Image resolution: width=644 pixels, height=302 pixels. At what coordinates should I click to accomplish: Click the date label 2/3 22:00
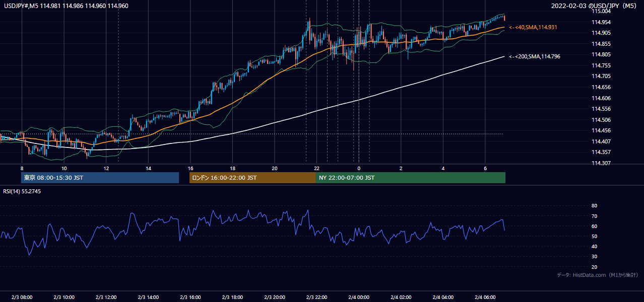(316, 297)
